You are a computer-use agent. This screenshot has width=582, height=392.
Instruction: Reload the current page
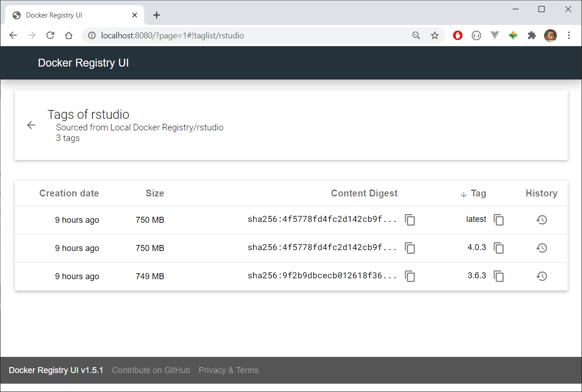pyautogui.click(x=50, y=36)
